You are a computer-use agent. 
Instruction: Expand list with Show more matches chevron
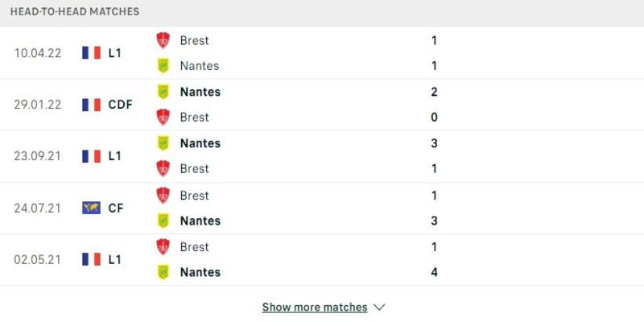pos(379,308)
